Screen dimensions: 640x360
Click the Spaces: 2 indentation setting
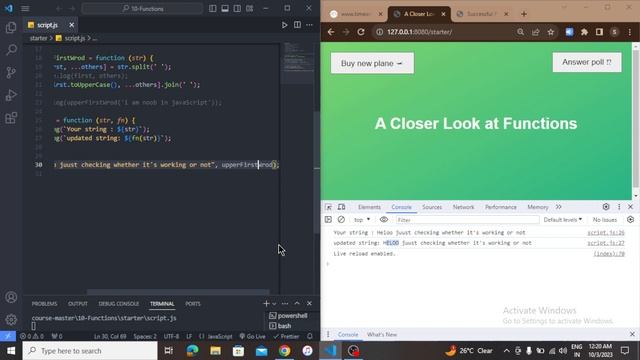point(145,336)
